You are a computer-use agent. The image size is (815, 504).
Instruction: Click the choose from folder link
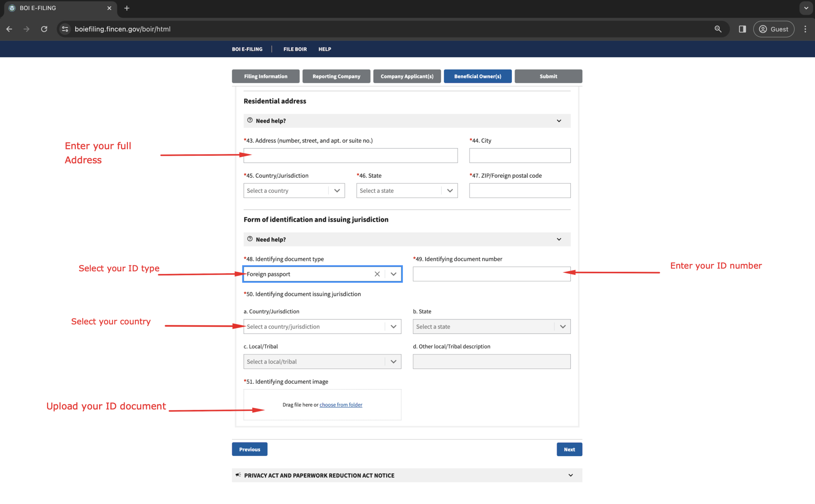341,405
